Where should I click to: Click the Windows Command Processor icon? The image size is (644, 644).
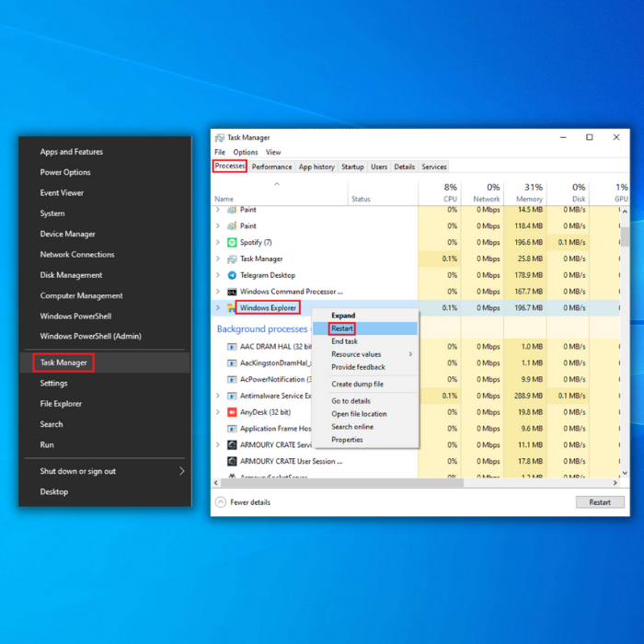[x=232, y=292]
